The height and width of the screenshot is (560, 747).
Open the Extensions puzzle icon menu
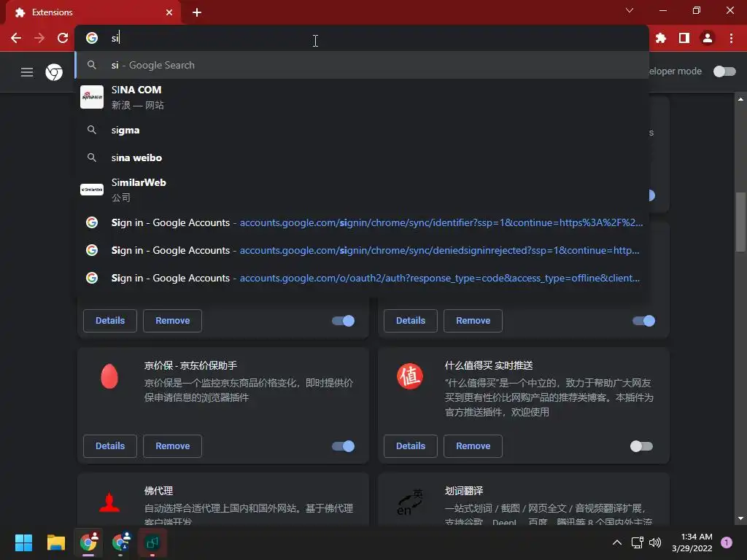pos(661,38)
